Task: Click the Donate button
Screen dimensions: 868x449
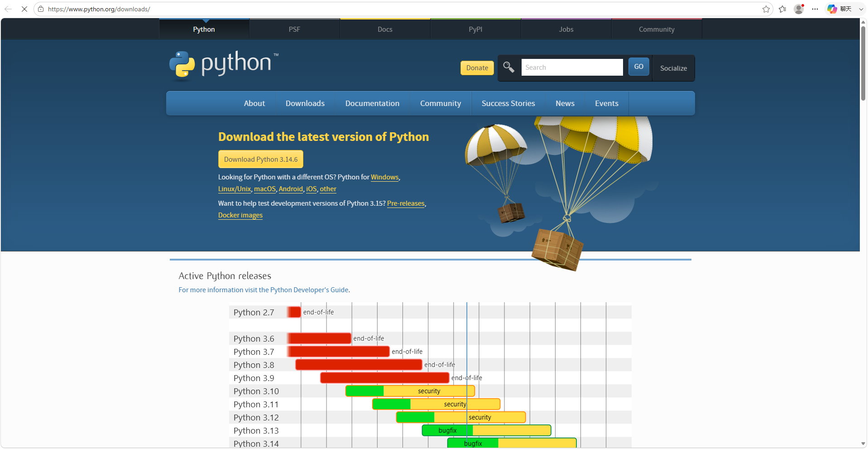Action: pyautogui.click(x=477, y=68)
